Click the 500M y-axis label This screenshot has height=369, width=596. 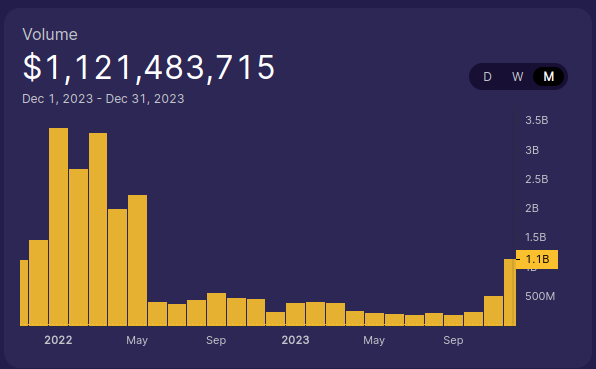click(x=540, y=296)
